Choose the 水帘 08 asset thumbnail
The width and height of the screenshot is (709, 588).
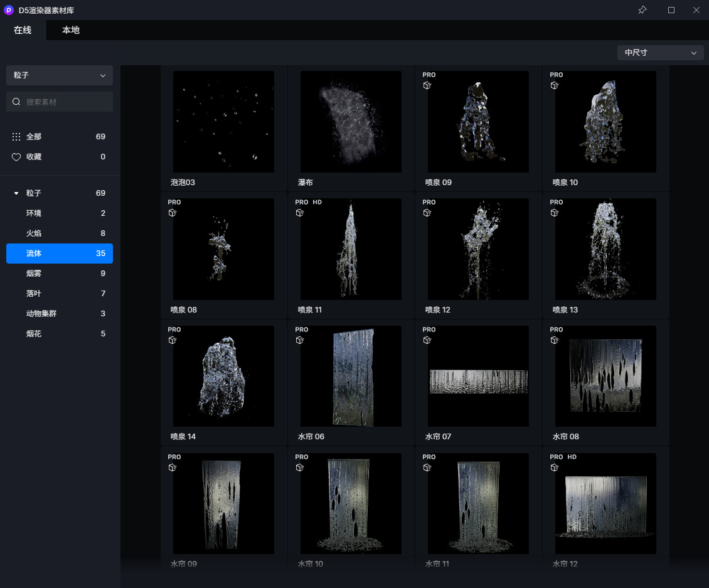605,376
